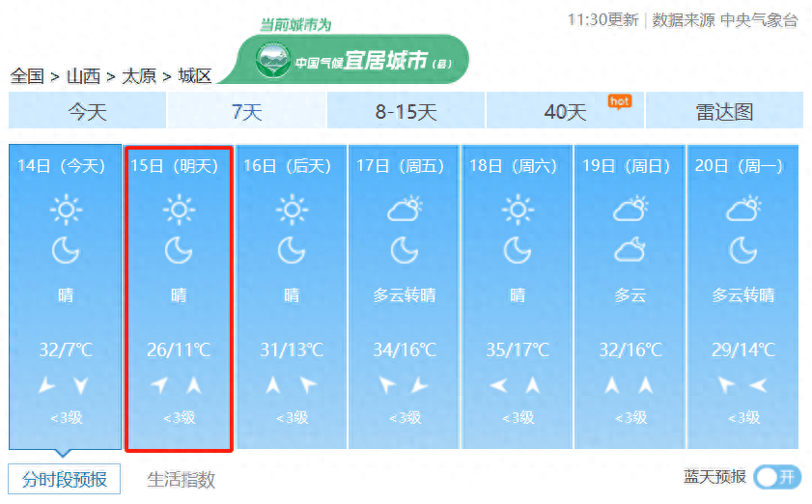Click second wind arrow under 26/11℃
The width and height of the screenshot is (812, 504).
click(x=194, y=385)
